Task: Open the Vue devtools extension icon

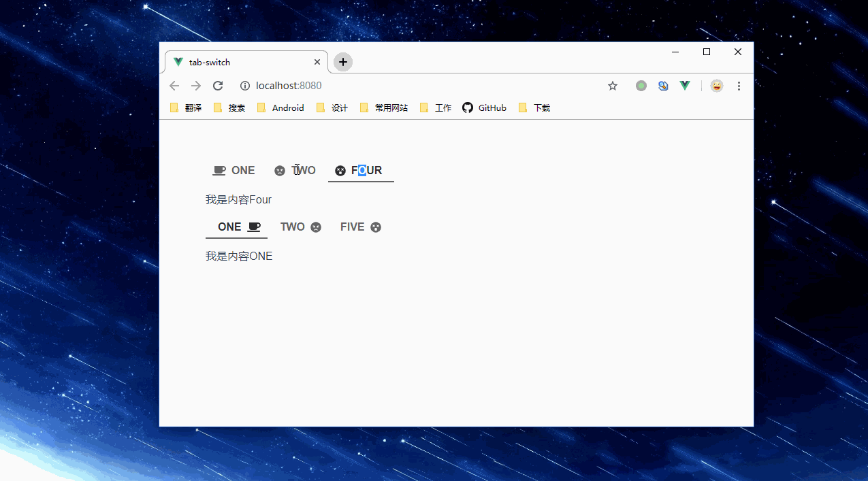Action: pyautogui.click(x=685, y=86)
